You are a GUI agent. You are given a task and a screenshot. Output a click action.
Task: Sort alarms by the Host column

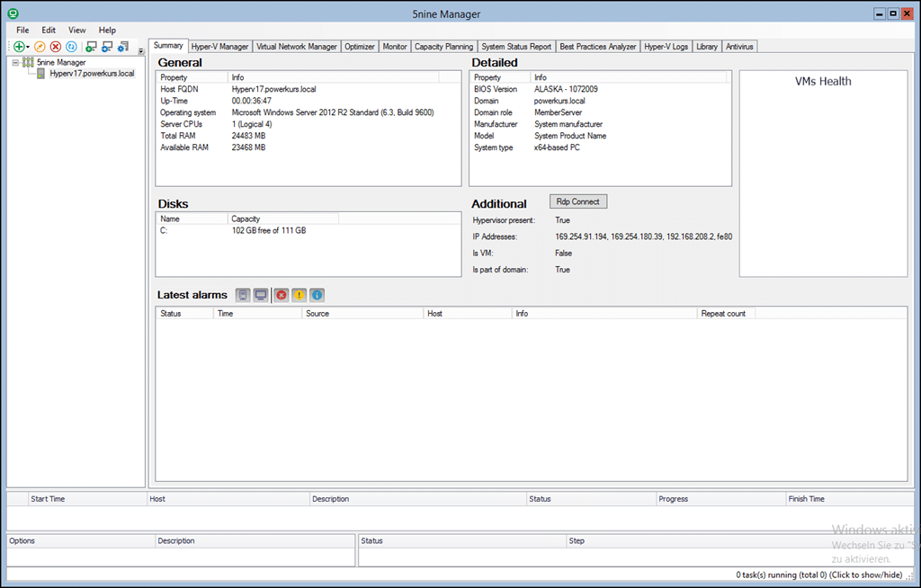click(x=468, y=314)
